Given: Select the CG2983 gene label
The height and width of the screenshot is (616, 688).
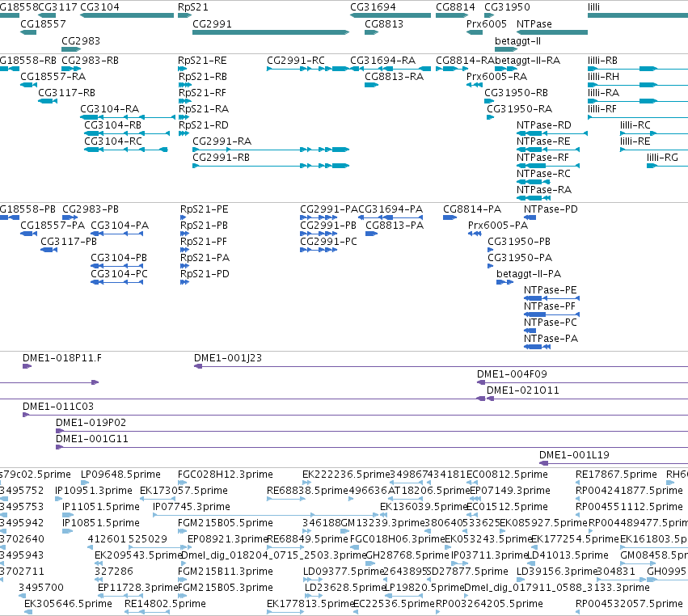Looking at the screenshot, I should pyautogui.click(x=81, y=40).
